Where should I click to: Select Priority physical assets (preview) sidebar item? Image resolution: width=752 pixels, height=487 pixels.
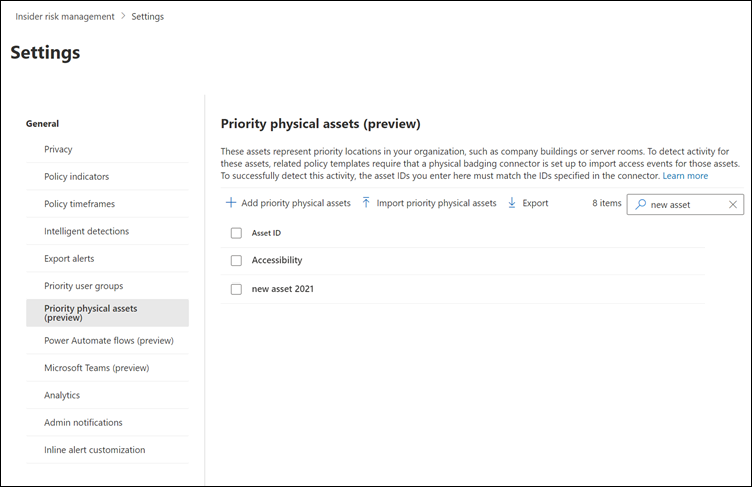pyautogui.click(x=107, y=313)
